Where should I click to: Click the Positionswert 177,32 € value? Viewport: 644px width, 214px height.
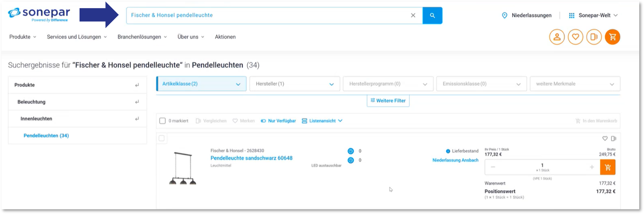(606, 192)
